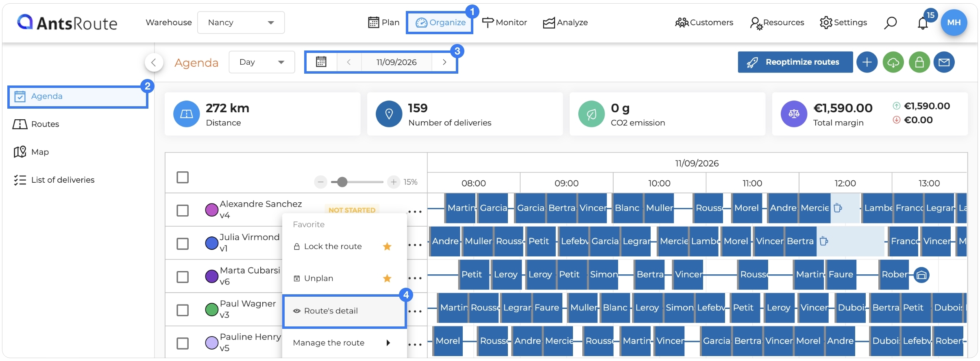Viewport: 980px width, 361px height.
Task: Collapse the sidebar with the back arrow
Action: pos(154,62)
